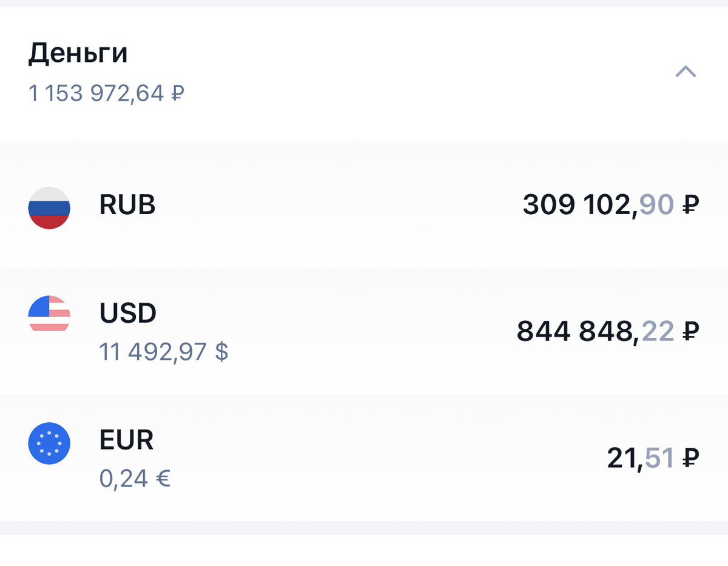Tap the EU flag icon
The width and height of the screenshot is (728, 566).
(49, 443)
